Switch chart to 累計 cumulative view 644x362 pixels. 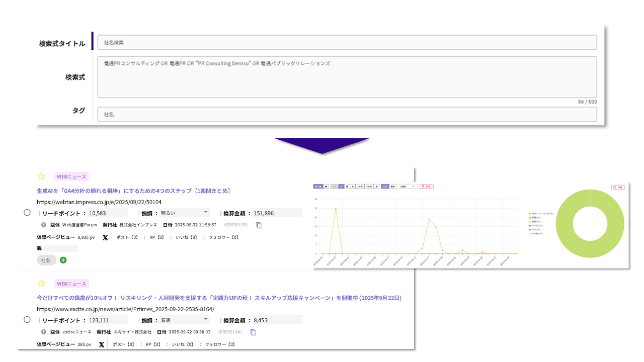point(392,186)
